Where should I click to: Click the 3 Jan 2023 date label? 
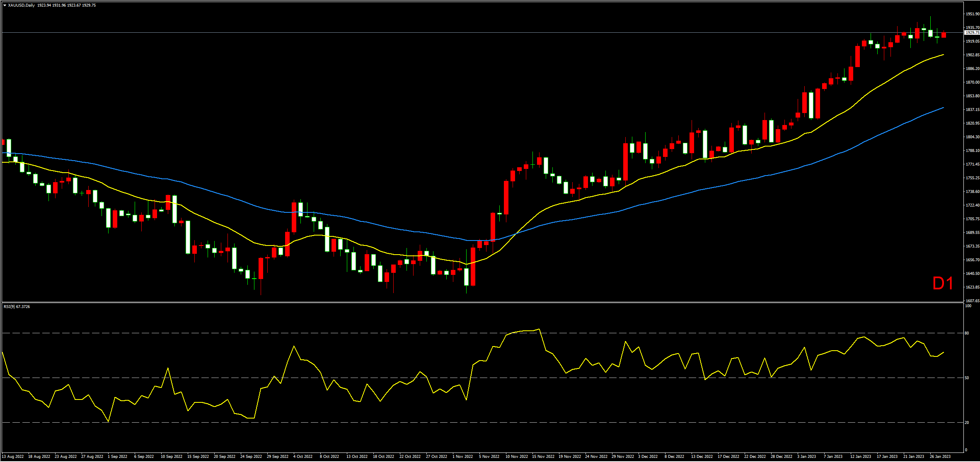pyautogui.click(x=807, y=457)
